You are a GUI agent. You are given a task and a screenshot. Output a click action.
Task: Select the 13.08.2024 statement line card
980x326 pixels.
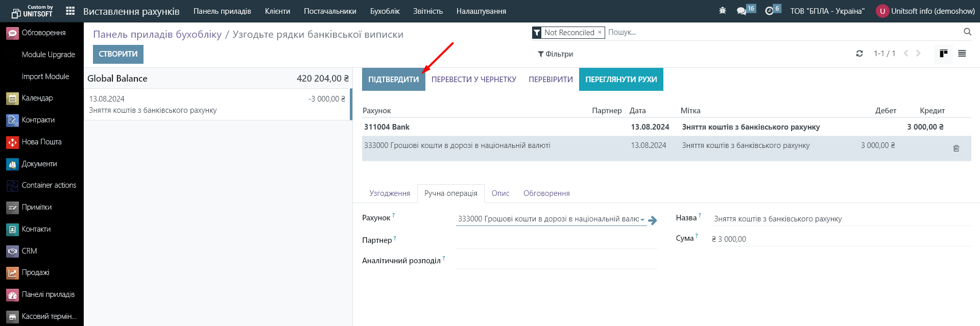[x=218, y=105]
